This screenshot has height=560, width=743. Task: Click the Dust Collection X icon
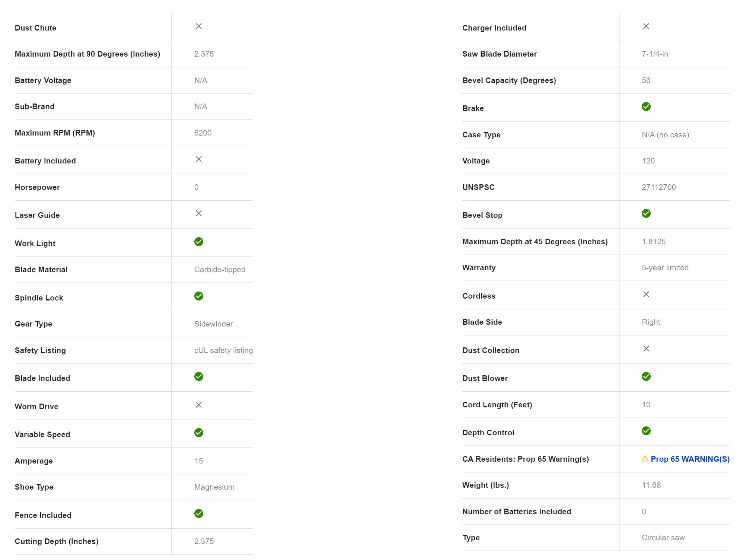pyautogui.click(x=646, y=349)
